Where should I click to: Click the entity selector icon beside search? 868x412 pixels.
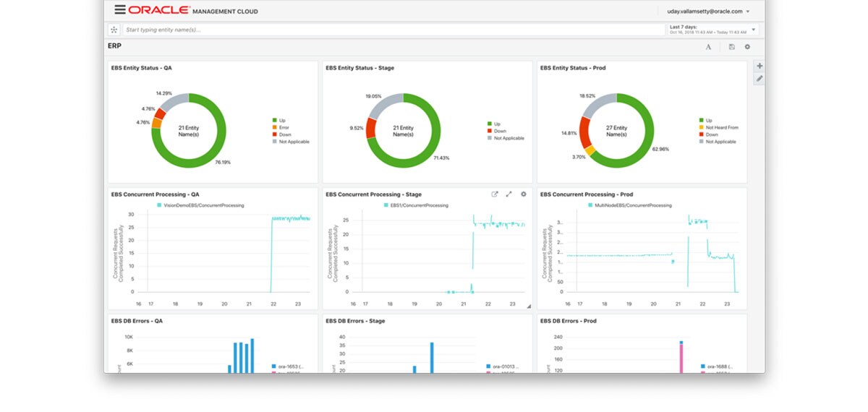tap(114, 30)
